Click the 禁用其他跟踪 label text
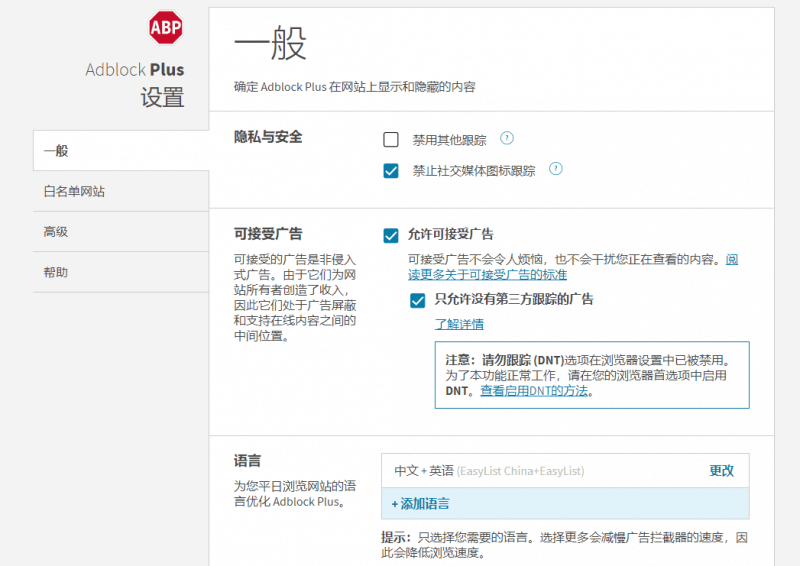 point(449,140)
